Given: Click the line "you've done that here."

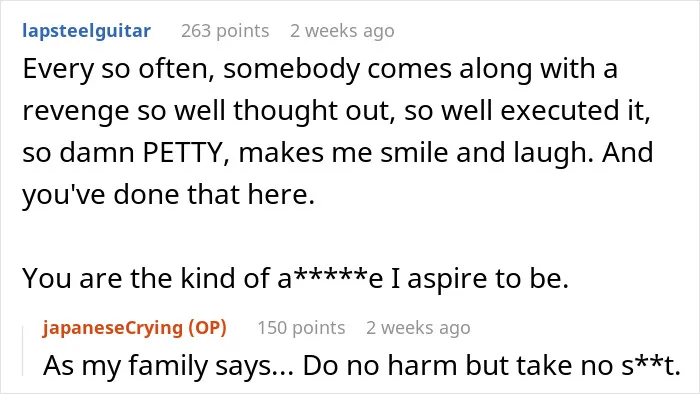Looking at the screenshot, I should pos(169,195).
